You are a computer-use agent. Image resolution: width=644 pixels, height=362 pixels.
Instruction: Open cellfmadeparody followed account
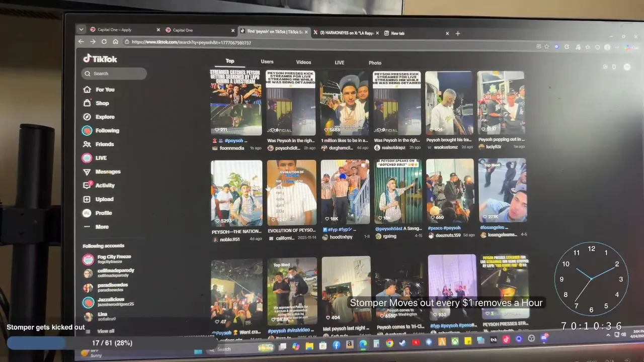pos(109,273)
